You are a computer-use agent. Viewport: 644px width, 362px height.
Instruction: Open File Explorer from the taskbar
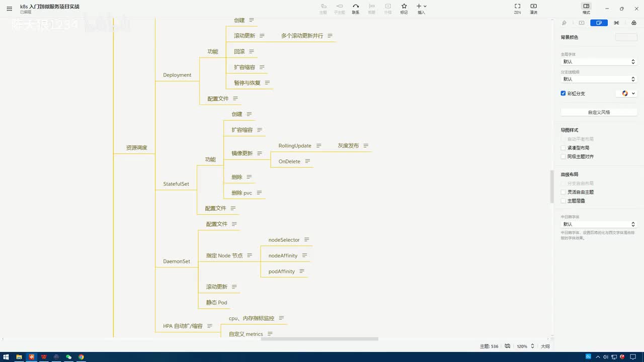point(19,357)
